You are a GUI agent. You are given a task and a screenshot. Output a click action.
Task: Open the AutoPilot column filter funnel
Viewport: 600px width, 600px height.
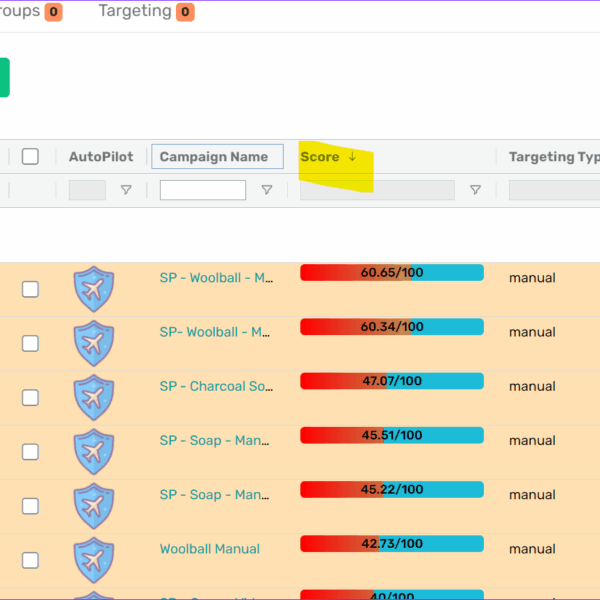tap(126, 190)
